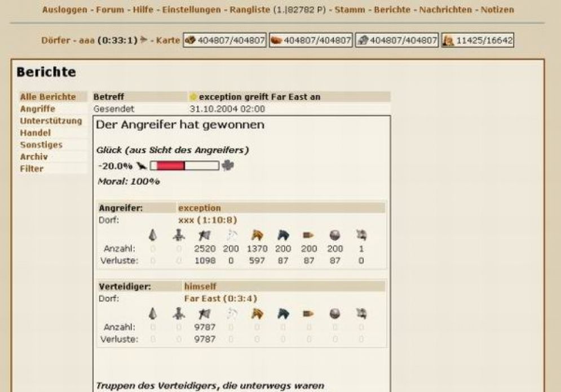Viewport: 561px width, 392px height.
Task: Open attacker player exception profile
Action: coord(200,208)
